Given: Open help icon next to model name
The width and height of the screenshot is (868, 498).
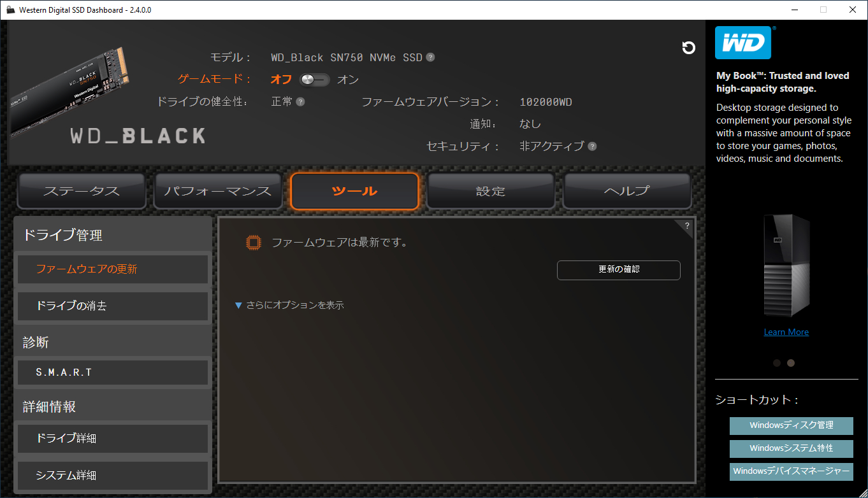Looking at the screenshot, I should click(x=431, y=57).
